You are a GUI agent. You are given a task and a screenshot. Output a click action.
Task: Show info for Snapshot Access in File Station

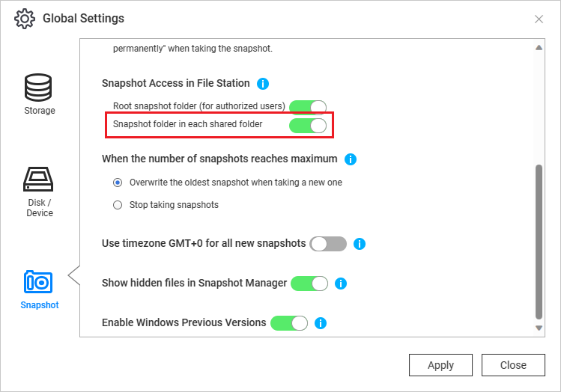263,84
